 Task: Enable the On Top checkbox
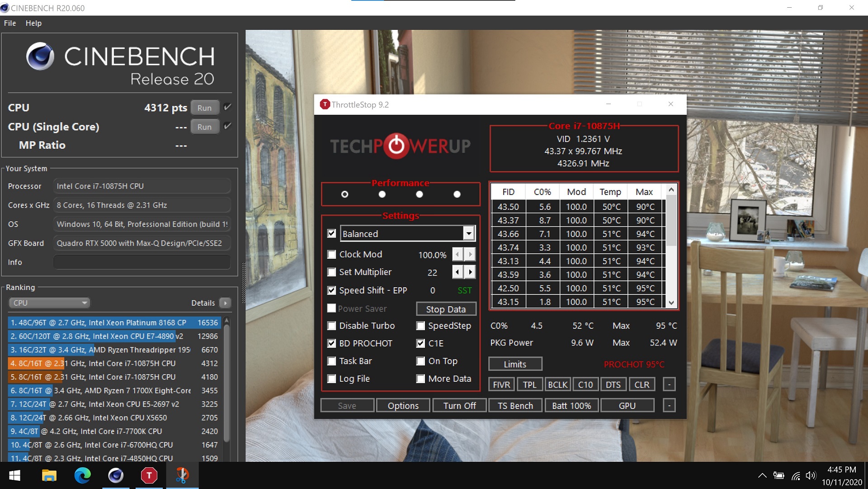(x=420, y=361)
